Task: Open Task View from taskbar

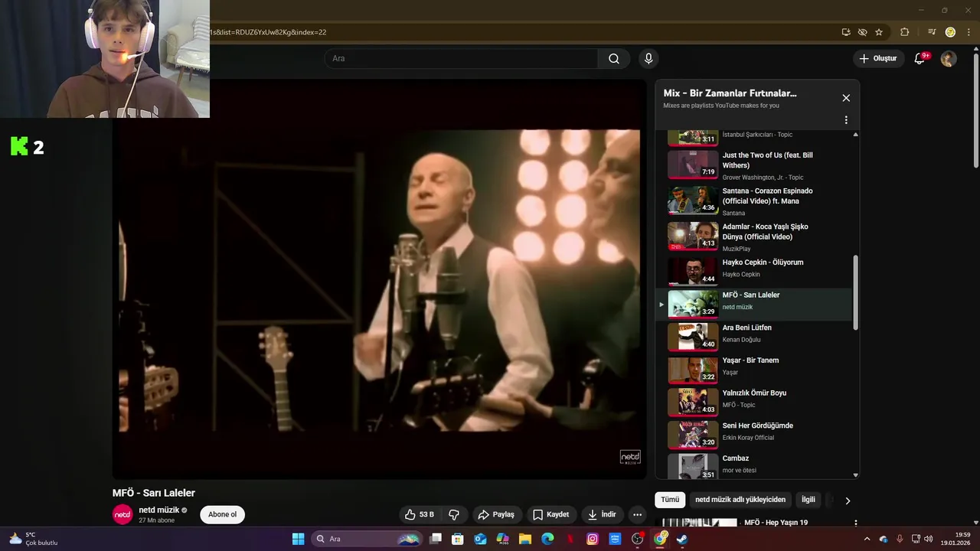Action: (436, 539)
